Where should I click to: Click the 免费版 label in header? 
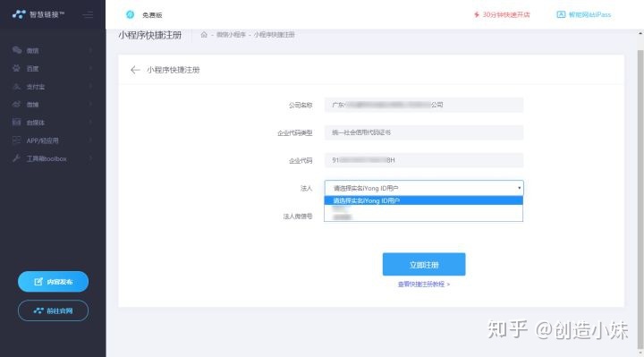click(x=152, y=15)
